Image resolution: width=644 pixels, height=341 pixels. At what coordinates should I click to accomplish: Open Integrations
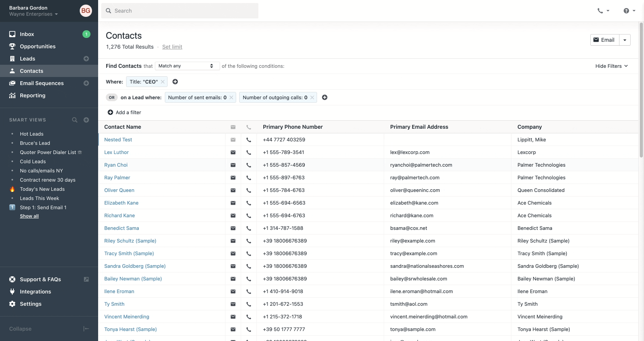click(35, 292)
